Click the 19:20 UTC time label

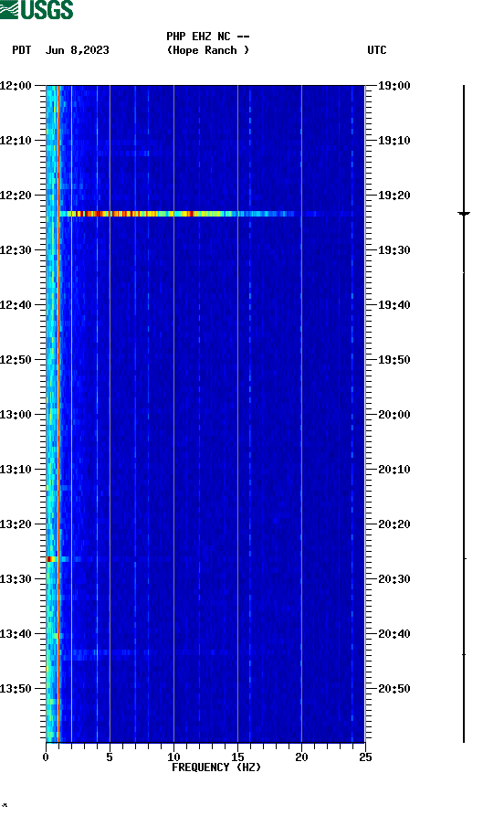pyautogui.click(x=394, y=196)
